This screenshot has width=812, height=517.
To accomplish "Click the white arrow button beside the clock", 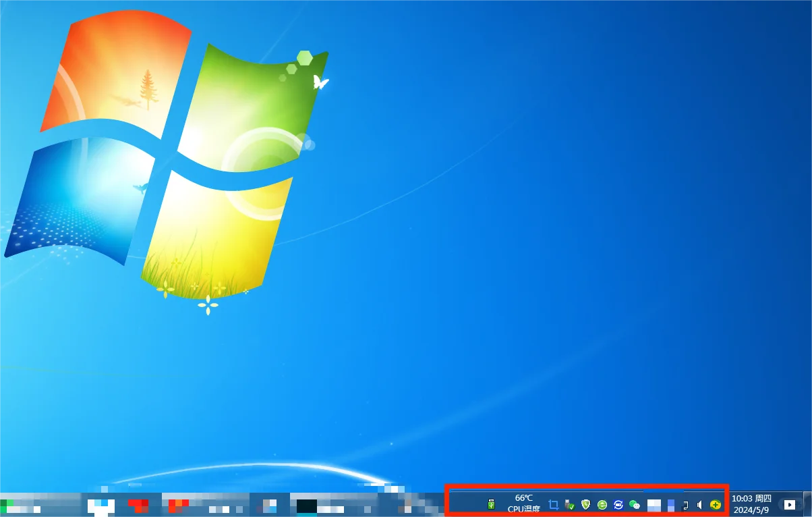I will [790, 504].
